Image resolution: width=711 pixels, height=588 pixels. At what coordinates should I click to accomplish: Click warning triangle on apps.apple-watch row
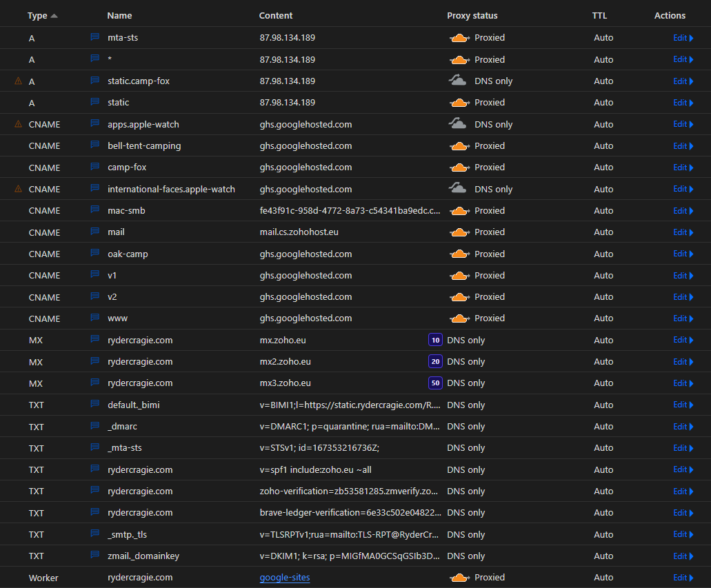18,124
